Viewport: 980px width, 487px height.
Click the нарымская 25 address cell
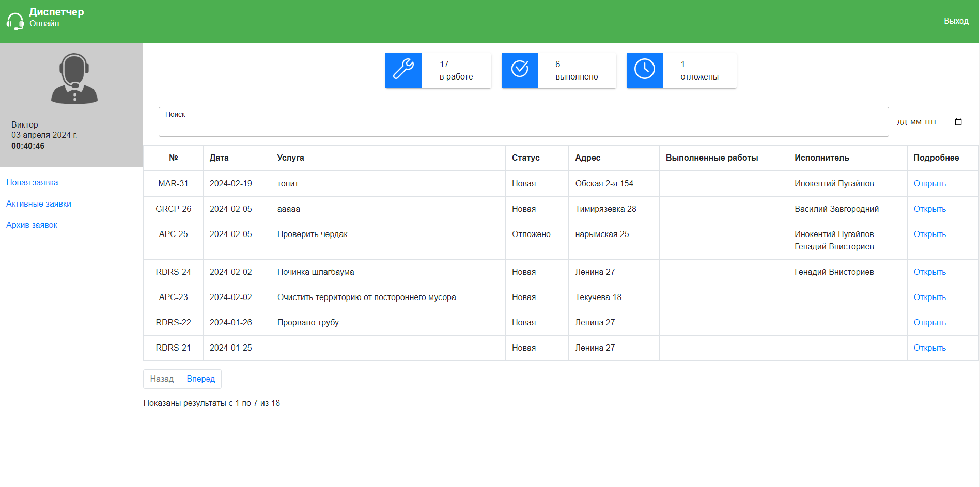pyautogui.click(x=614, y=241)
